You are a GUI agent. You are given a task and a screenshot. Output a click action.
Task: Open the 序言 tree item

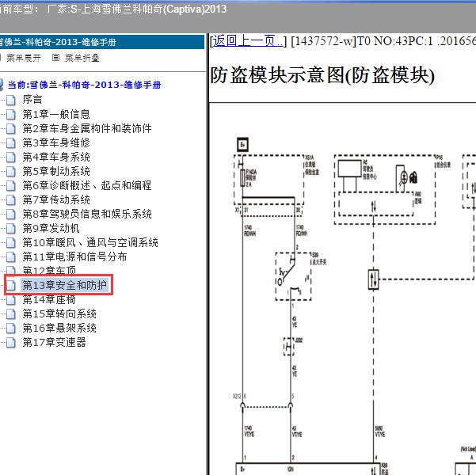[x=32, y=100]
